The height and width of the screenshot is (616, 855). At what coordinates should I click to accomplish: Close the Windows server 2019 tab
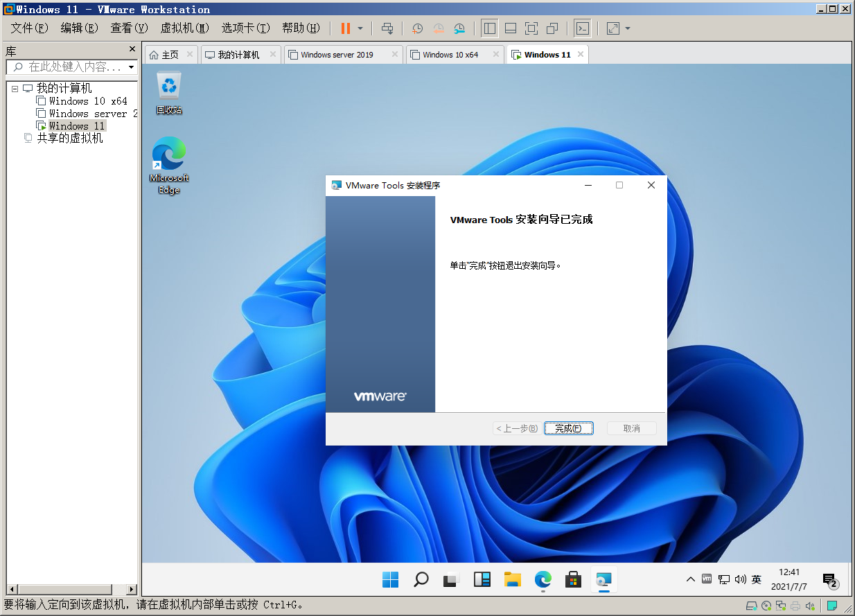pos(395,55)
